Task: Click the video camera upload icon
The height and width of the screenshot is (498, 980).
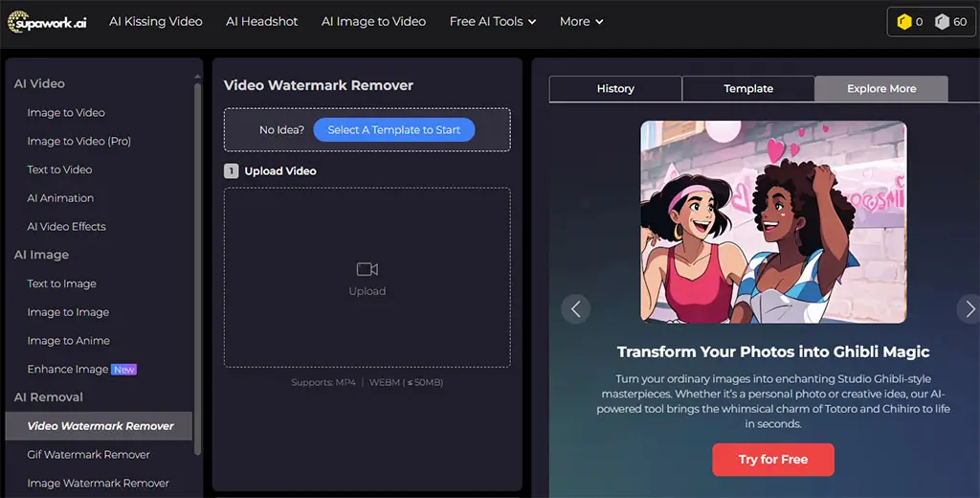Action: 367,269
